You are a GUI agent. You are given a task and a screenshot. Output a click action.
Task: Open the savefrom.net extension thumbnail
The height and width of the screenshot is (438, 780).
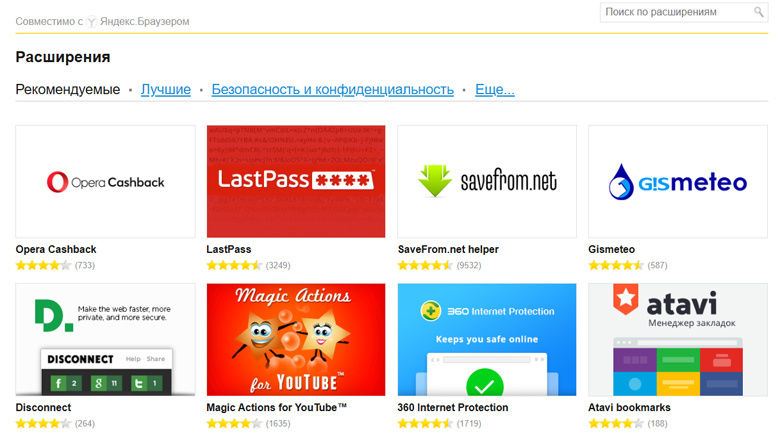pyautogui.click(x=487, y=181)
